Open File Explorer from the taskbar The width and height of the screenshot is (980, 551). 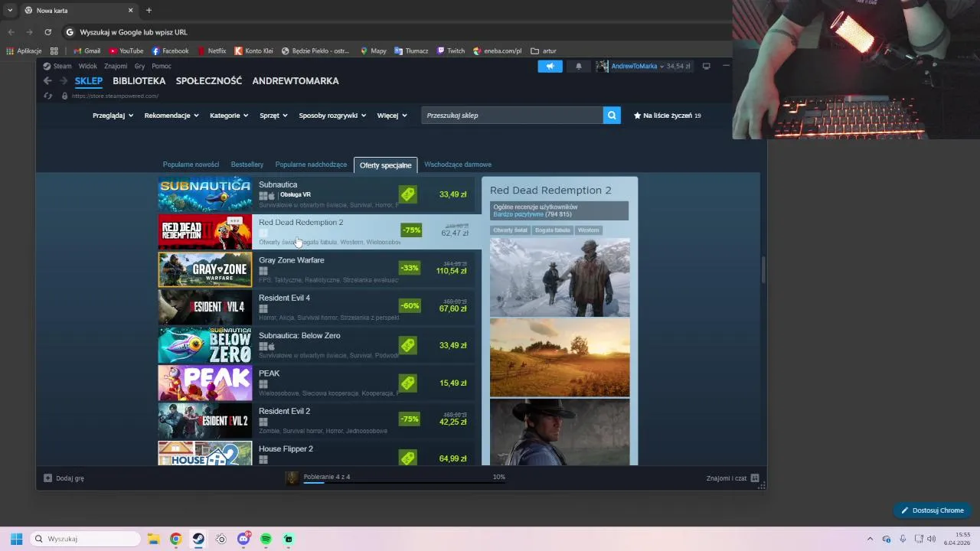click(153, 539)
